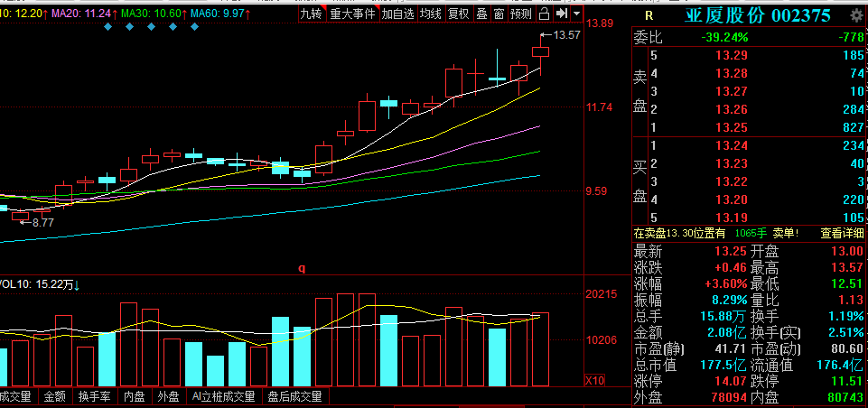Click the X10 volume scale label
This screenshot has width=868, height=408.
594,379
